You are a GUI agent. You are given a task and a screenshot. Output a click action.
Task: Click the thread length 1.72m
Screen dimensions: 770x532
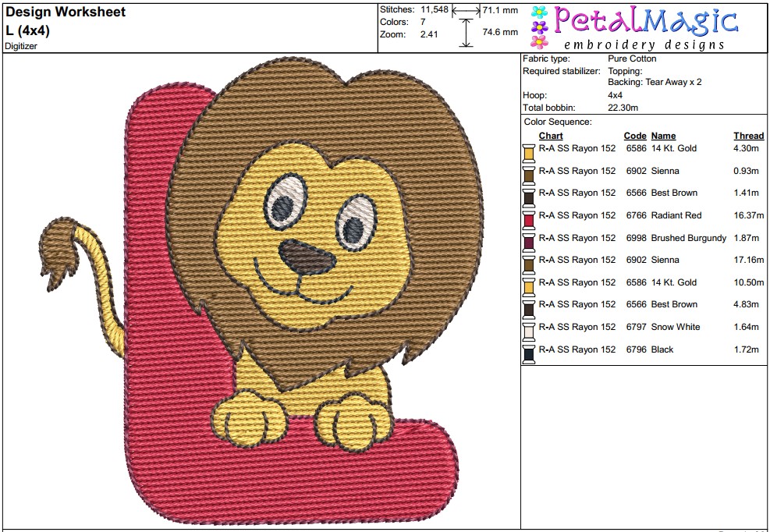pyautogui.click(x=747, y=349)
